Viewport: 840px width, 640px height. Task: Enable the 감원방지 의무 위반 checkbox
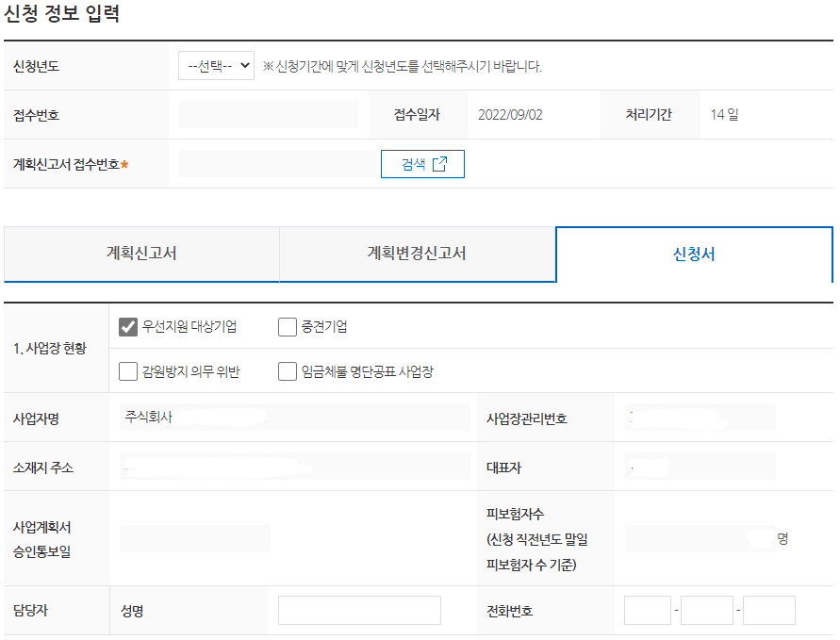click(x=128, y=371)
